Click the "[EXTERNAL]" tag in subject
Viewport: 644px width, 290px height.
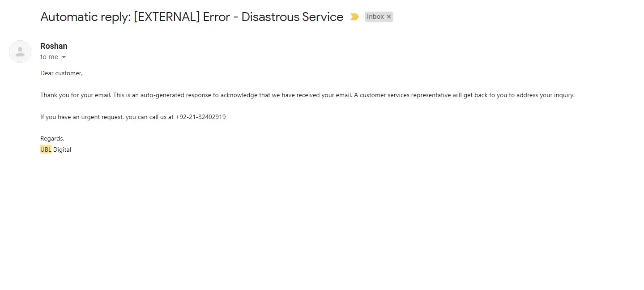click(x=166, y=17)
